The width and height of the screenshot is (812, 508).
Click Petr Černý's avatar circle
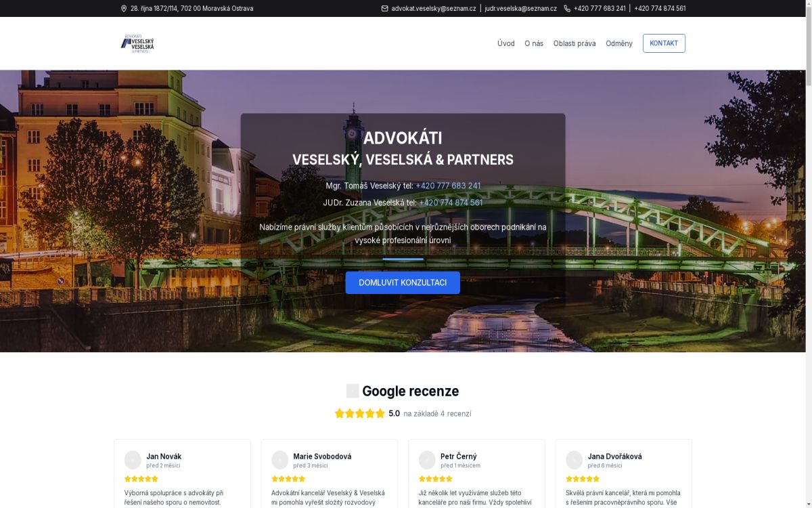pyautogui.click(x=427, y=459)
